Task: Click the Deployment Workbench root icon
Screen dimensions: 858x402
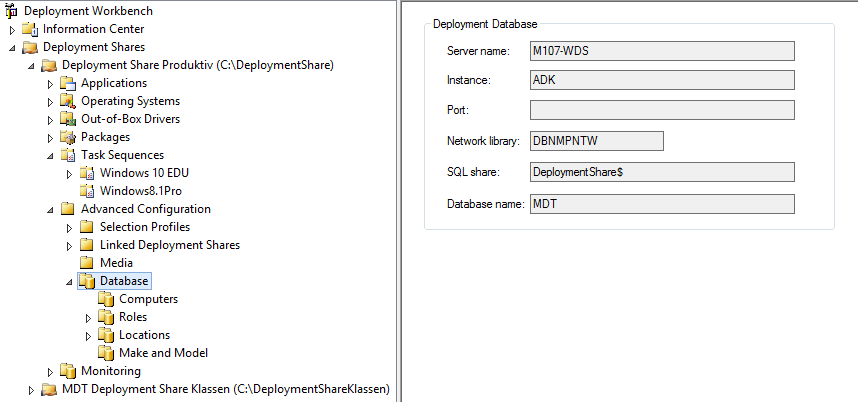Action: click(11, 11)
